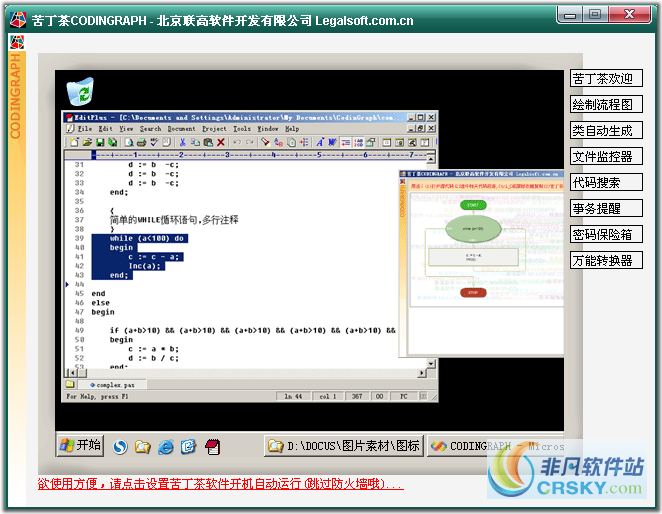Viewport: 662px width, 514px height.
Task: Click the ABC spell check icon in EditPlus toolbar
Action: (154, 142)
